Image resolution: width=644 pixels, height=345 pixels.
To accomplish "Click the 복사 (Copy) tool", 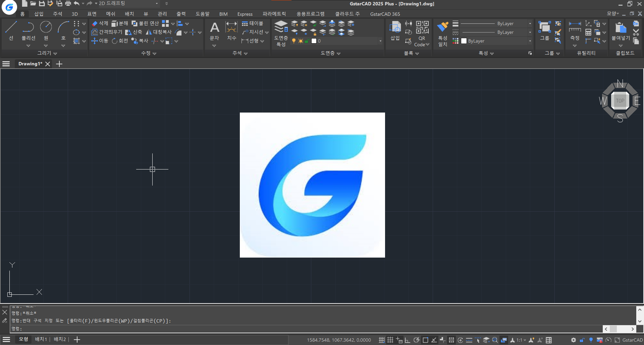I will (x=140, y=41).
